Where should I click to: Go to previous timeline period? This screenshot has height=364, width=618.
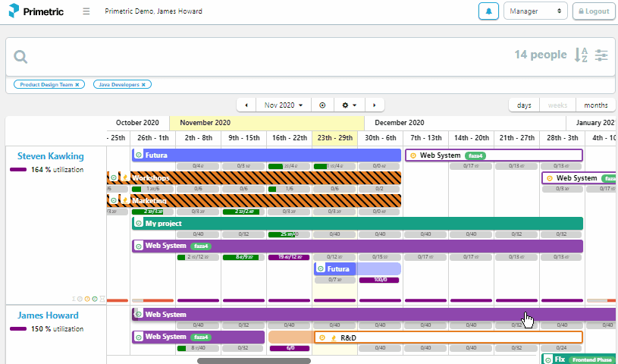[248, 105]
